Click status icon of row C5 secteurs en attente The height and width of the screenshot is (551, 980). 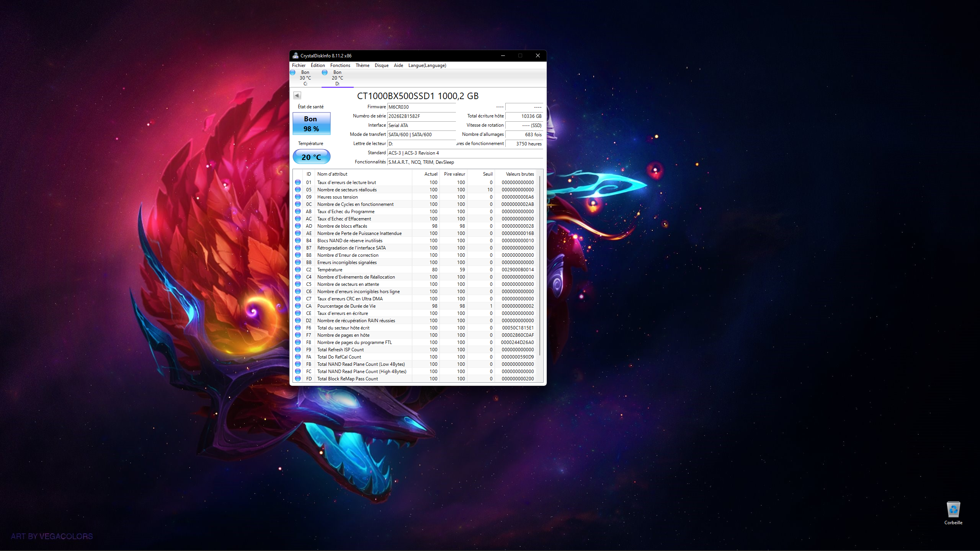click(x=298, y=284)
